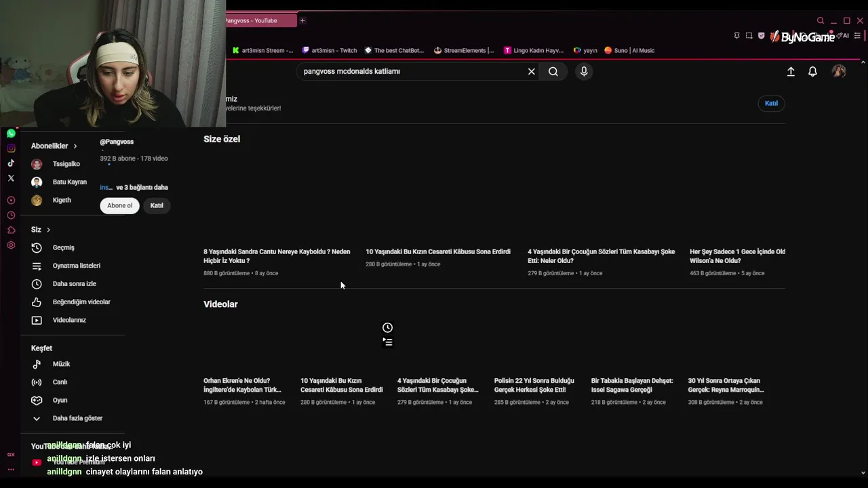Viewport: 868px width, 488px height.
Task: Open the YouTube notifications bell
Action: 812,71
